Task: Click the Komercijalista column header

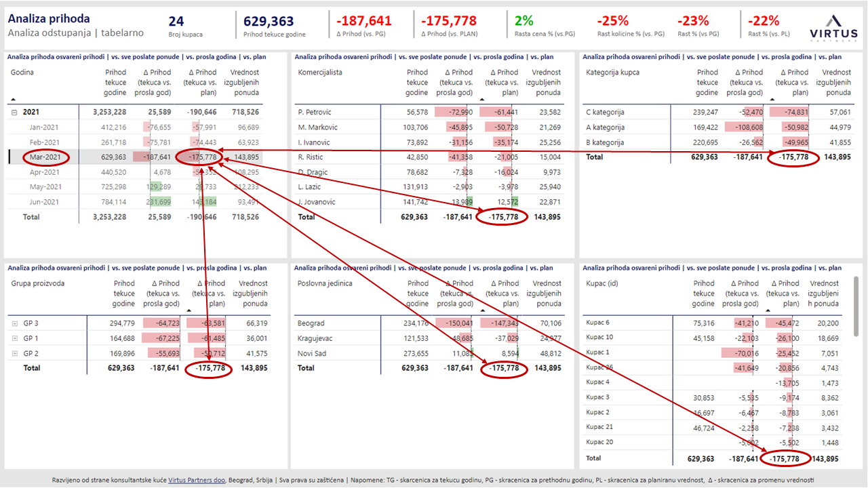Action: click(x=320, y=73)
